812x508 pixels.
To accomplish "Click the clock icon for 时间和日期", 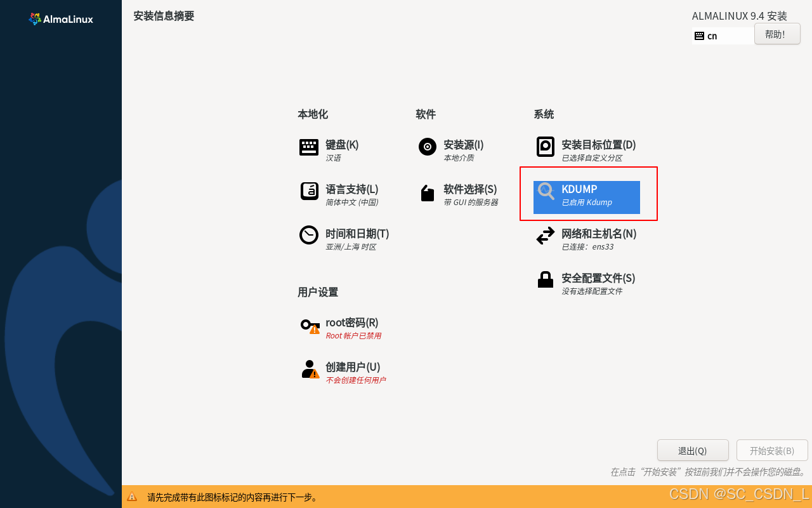I will click(309, 235).
